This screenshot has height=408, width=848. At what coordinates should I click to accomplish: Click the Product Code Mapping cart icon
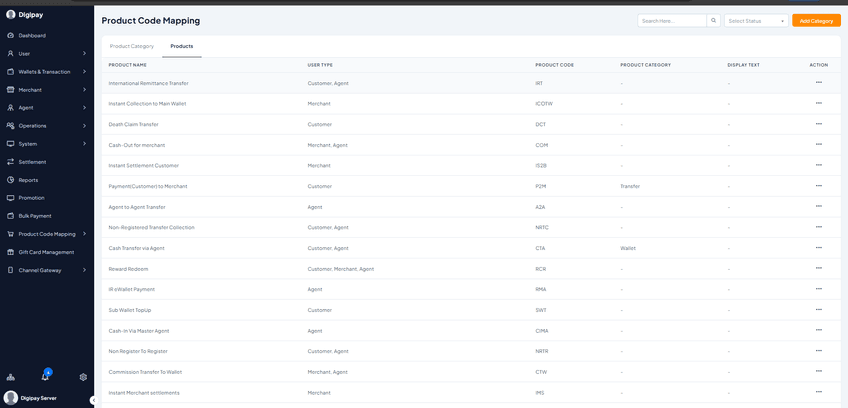click(x=10, y=234)
